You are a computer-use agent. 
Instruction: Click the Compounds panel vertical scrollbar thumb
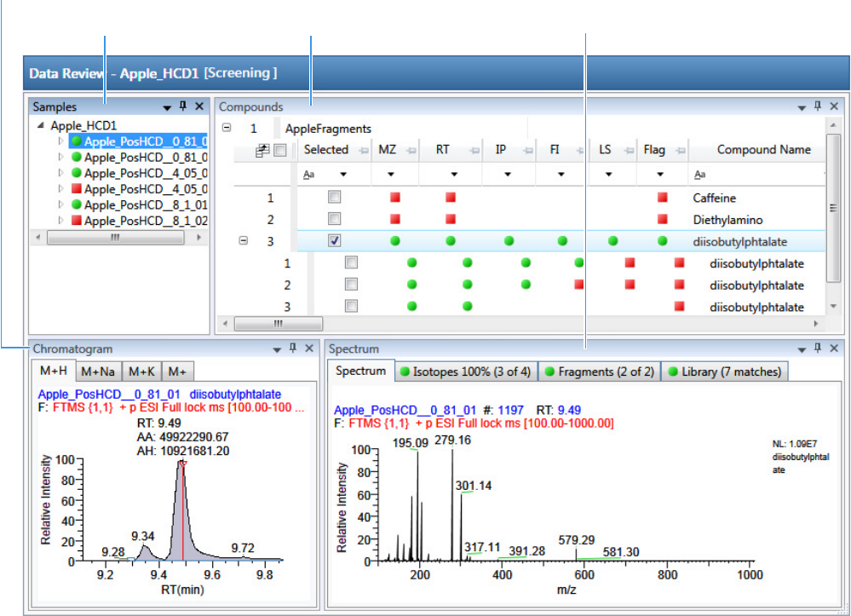point(833,209)
